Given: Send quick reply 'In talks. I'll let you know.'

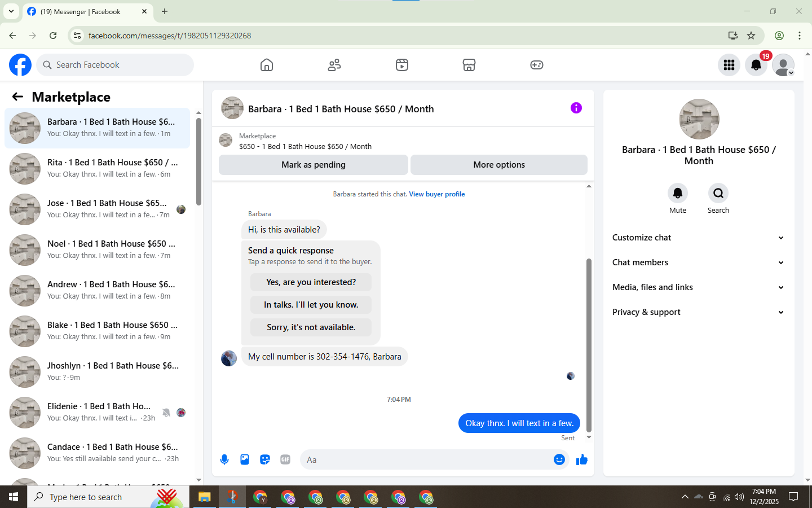Looking at the screenshot, I should [311, 305].
